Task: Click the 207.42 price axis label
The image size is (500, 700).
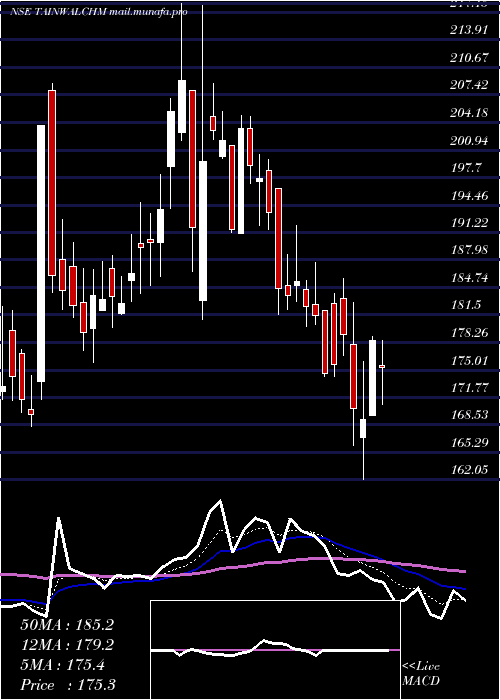Action: (469, 85)
